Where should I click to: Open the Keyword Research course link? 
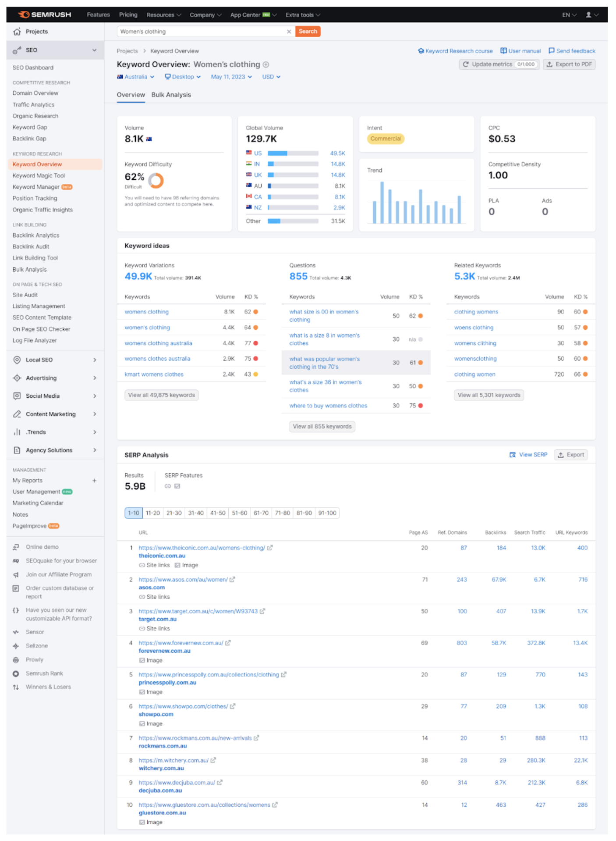[455, 51]
